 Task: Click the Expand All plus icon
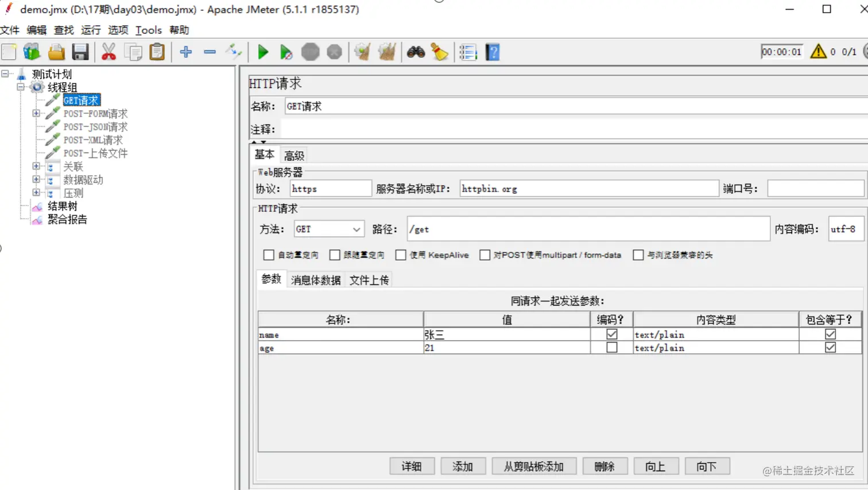point(185,52)
